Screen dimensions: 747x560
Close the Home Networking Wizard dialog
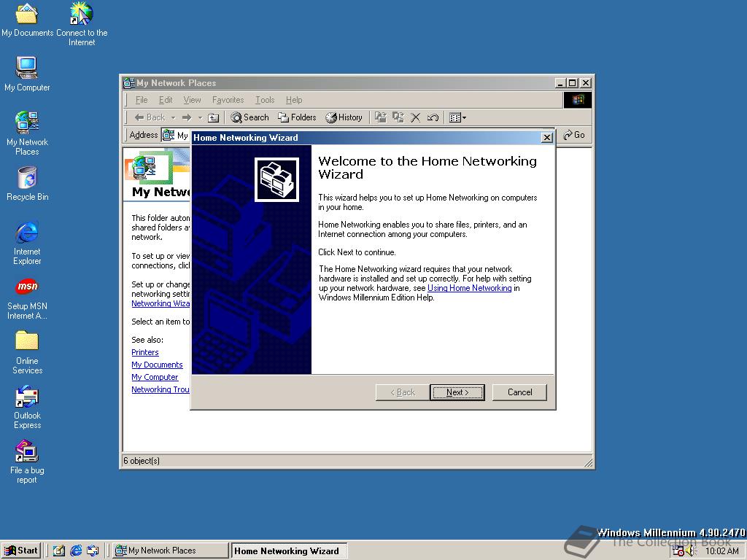[x=547, y=138]
